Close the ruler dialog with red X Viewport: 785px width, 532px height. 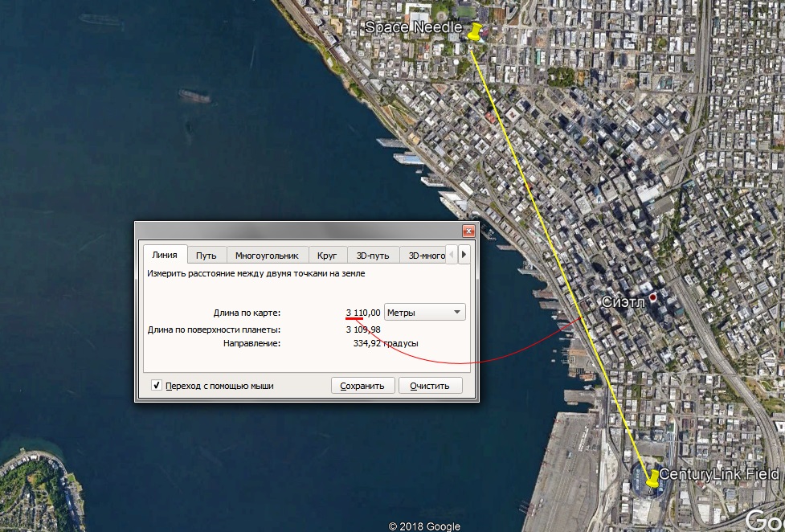click(468, 231)
